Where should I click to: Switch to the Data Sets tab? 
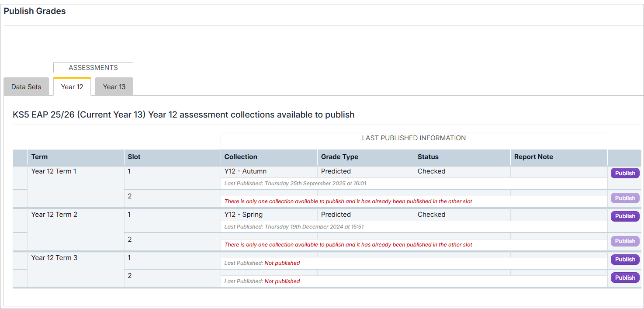[x=26, y=87]
